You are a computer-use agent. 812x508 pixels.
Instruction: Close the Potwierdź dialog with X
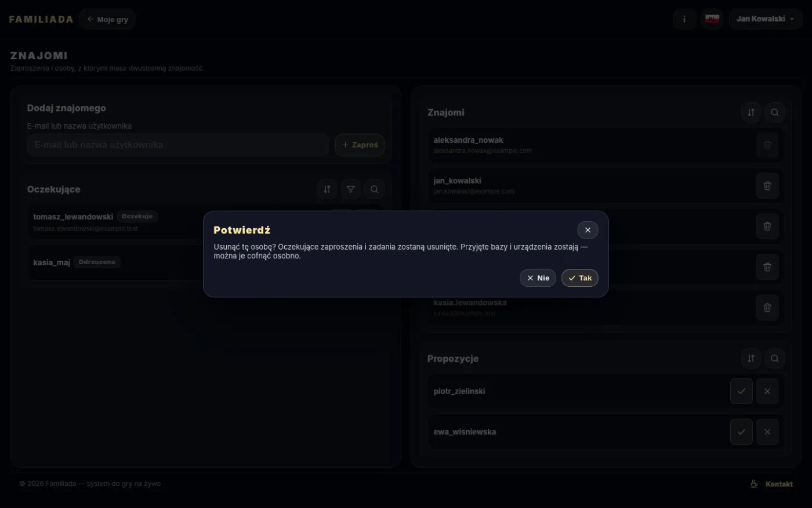[588, 230]
